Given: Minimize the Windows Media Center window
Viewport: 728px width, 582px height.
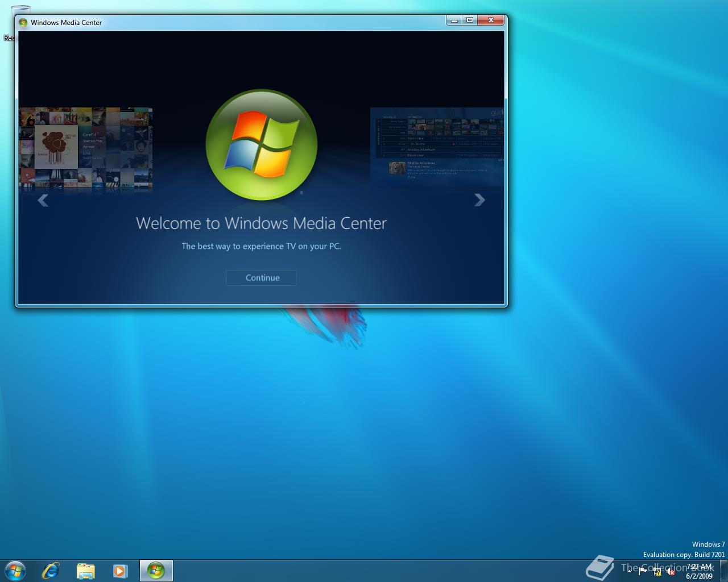Looking at the screenshot, I should pyautogui.click(x=454, y=20).
